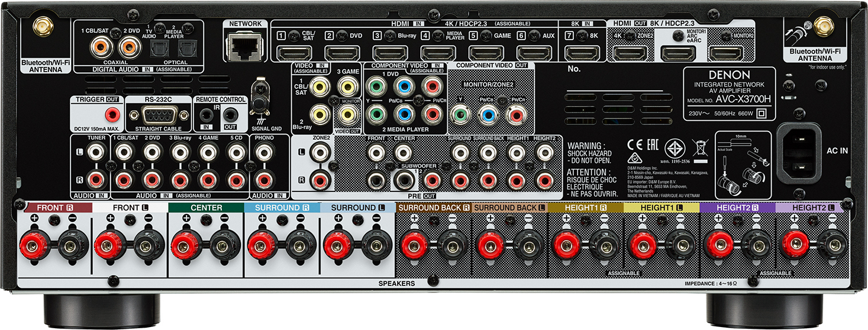Screen dimensions: 868x330
Task: Click the HDMI MONITOR1 ARC/eARC output port
Action: [x=678, y=53]
